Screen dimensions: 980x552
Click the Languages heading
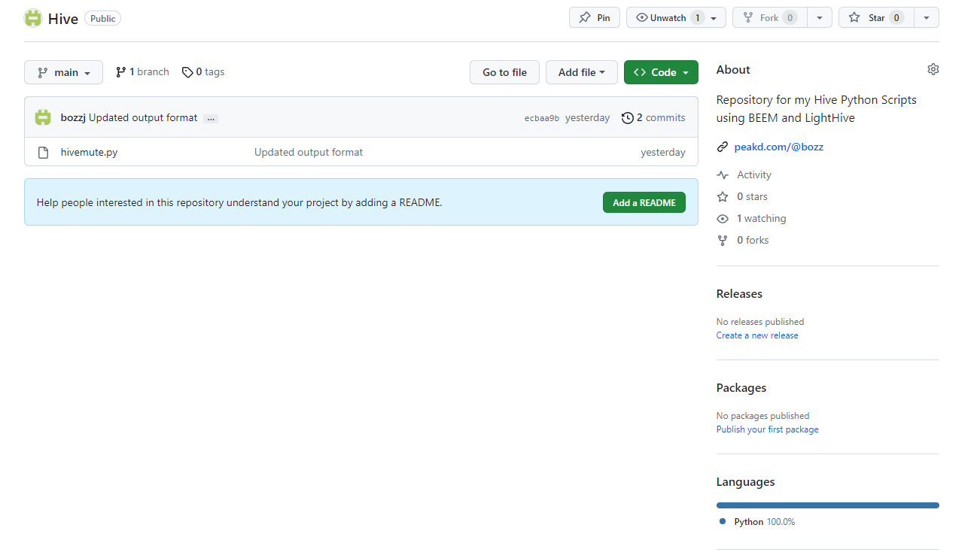[745, 481]
